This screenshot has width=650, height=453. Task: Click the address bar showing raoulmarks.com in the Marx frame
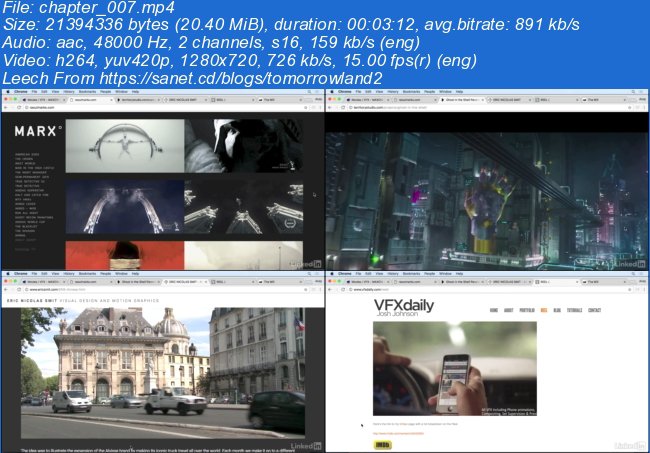164,108
